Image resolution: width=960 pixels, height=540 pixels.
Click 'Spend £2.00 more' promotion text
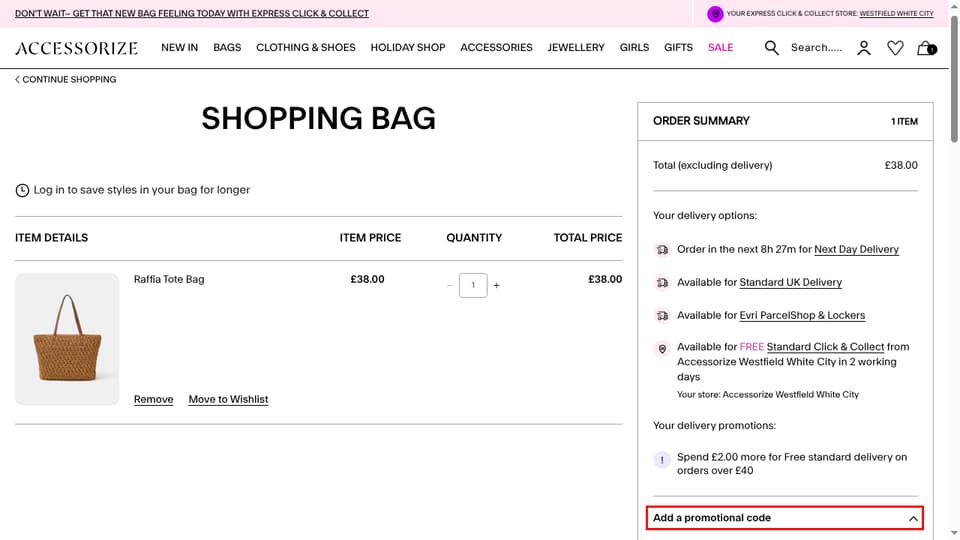pos(792,463)
